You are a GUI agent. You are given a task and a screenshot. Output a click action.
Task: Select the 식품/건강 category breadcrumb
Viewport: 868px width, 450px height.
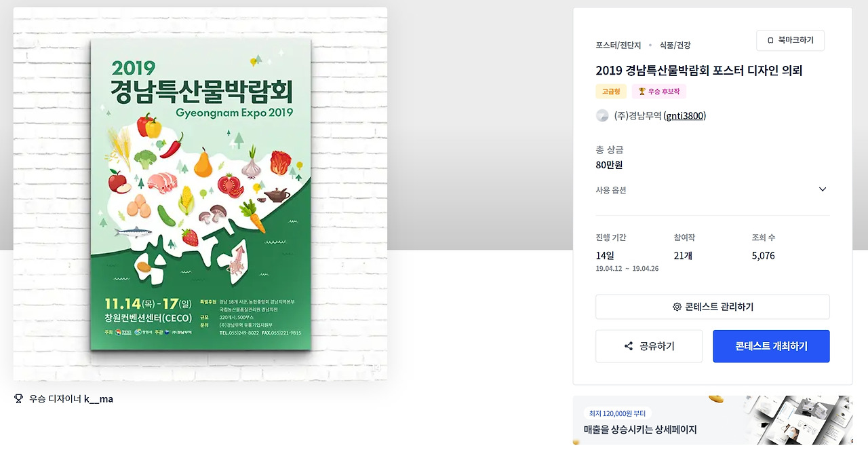coord(675,45)
